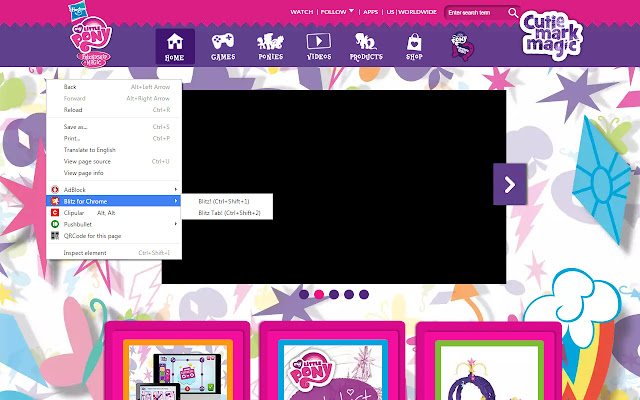Expand the Blitz for Chrome submenu arrow
Image resolution: width=640 pixels, height=400 pixels.
[x=176, y=201]
